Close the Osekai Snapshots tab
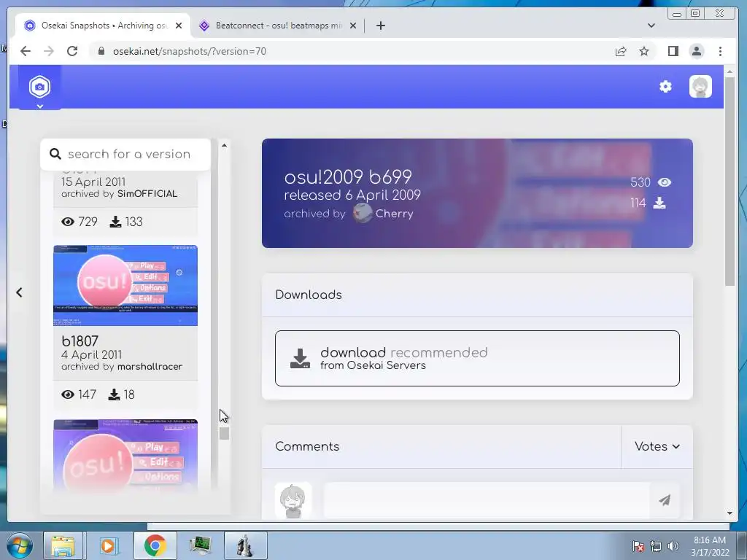This screenshot has height=560, width=747. click(x=179, y=26)
